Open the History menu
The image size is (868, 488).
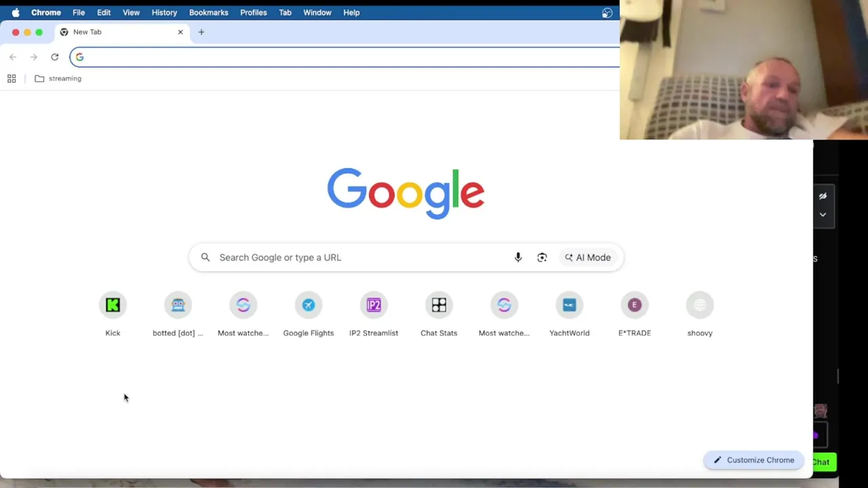pyautogui.click(x=164, y=12)
